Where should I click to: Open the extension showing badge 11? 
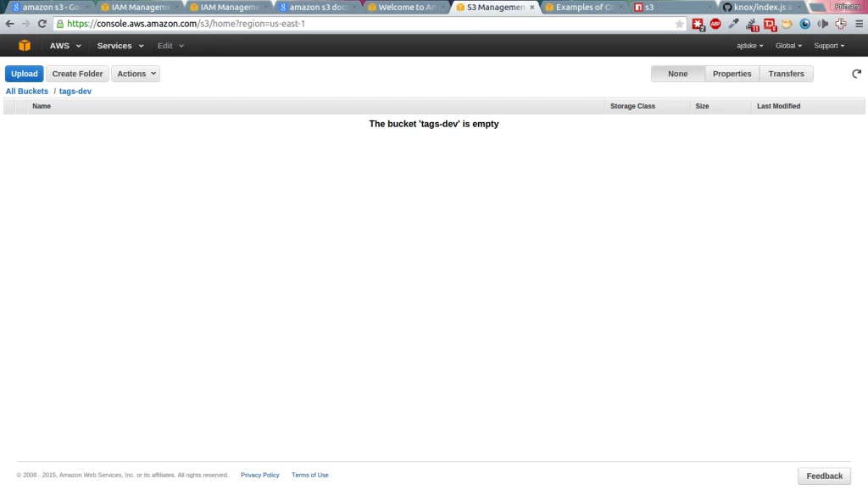pos(752,25)
